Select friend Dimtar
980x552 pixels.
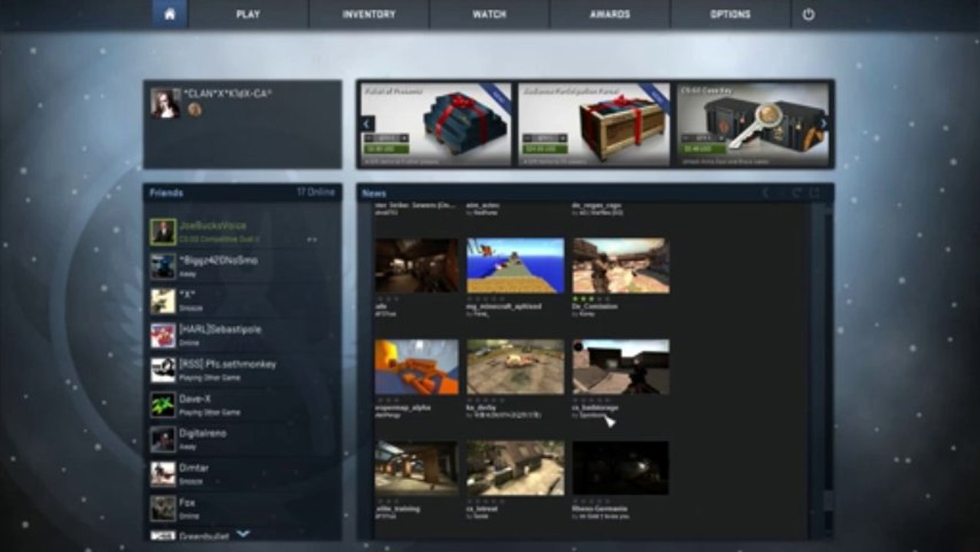(242, 473)
